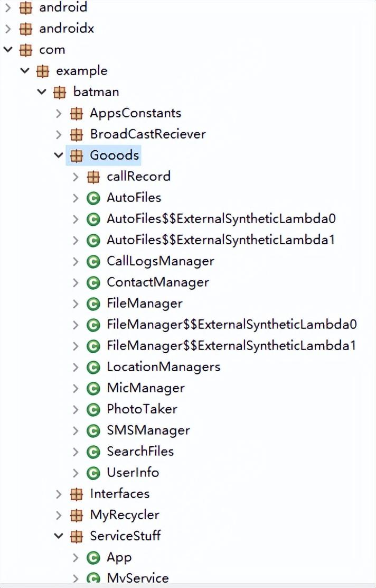Expand the BroadCastReciever package
Viewport: 376px width, 588px height.
click(59, 134)
